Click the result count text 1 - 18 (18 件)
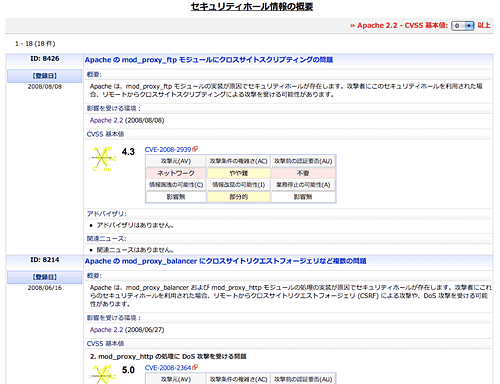Screen dimensions: 500x384 (x=35, y=44)
